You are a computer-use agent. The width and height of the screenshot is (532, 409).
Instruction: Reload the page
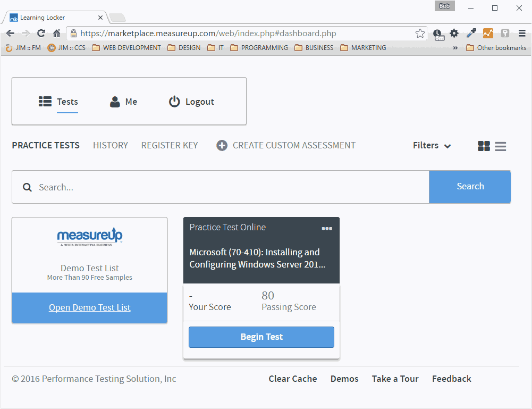pyautogui.click(x=41, y=34)
